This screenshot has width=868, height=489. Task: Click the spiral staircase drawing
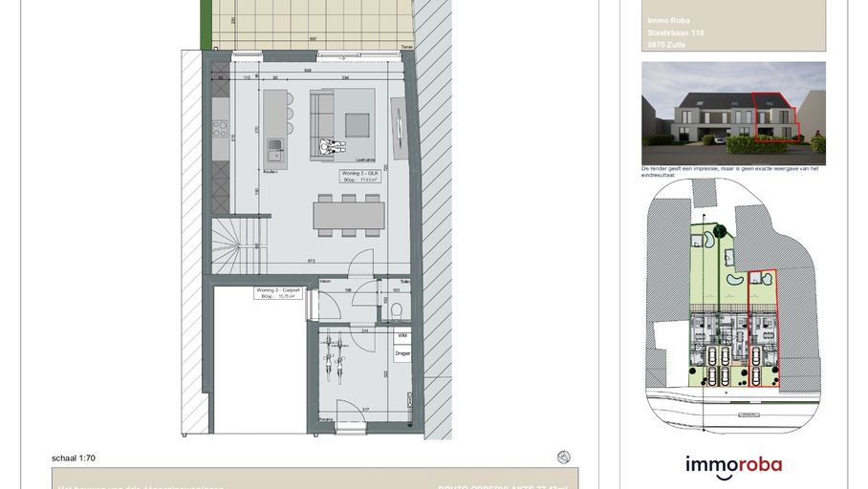point(240,246)
